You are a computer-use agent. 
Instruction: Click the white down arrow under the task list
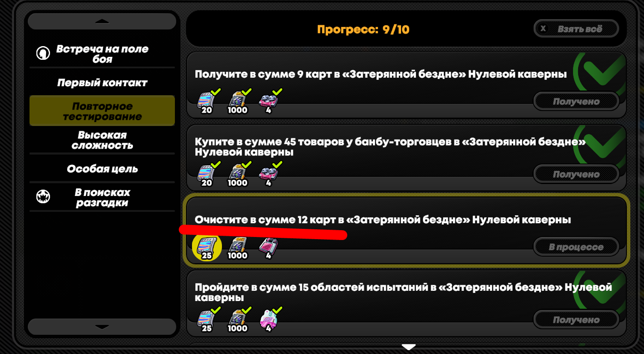pos(409,347)
